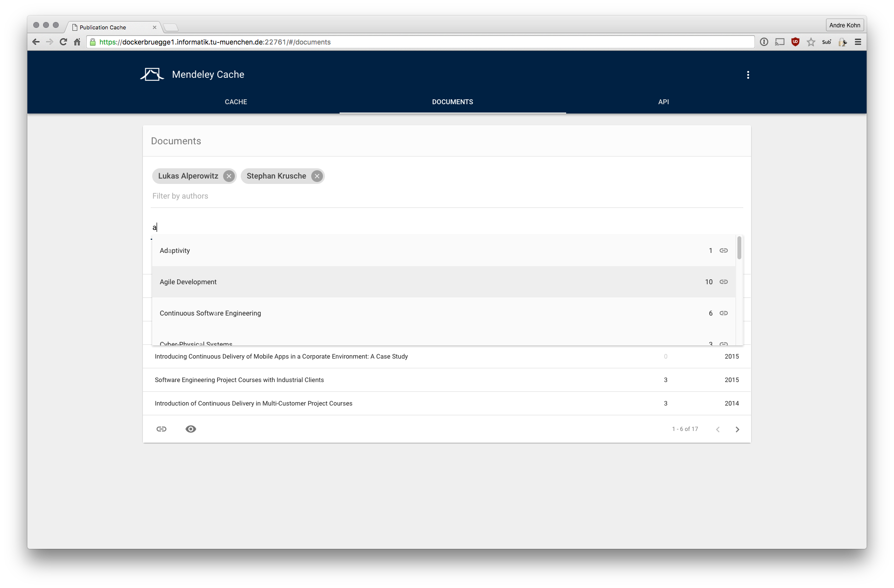
Task: Click the Andre Kohn profile button
Action: click(845, 25)
